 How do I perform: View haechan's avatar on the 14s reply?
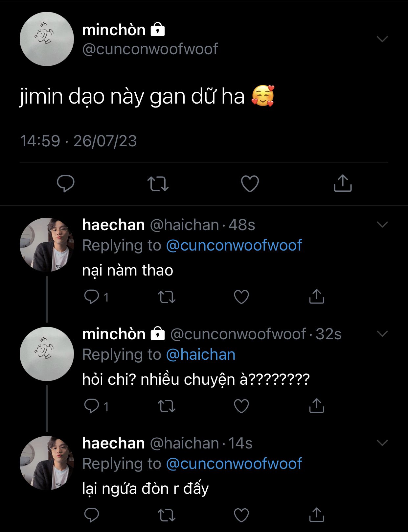pos(47,463)
